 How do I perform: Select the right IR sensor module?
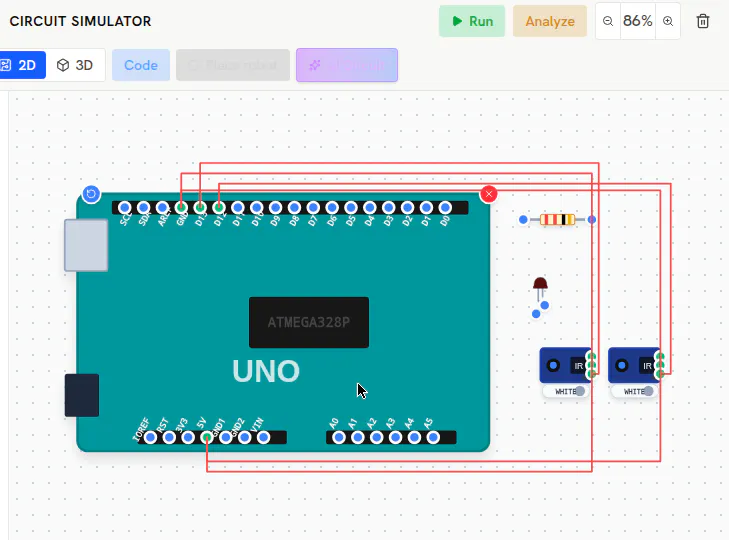coord(634,366)
